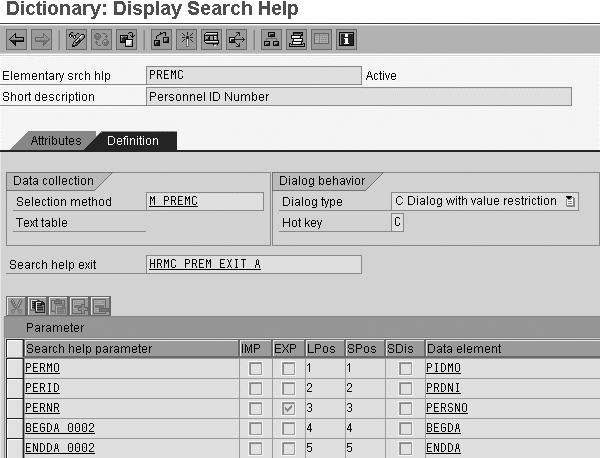Toggle EXP checkbox for PERID row
This screenshot has width=600, height=458.
288,388
